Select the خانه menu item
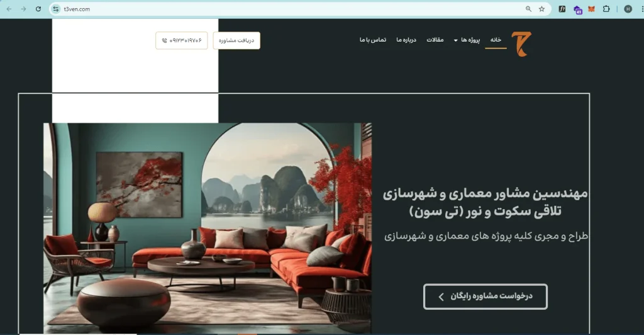The image size is (644, 335). (496, 40)
